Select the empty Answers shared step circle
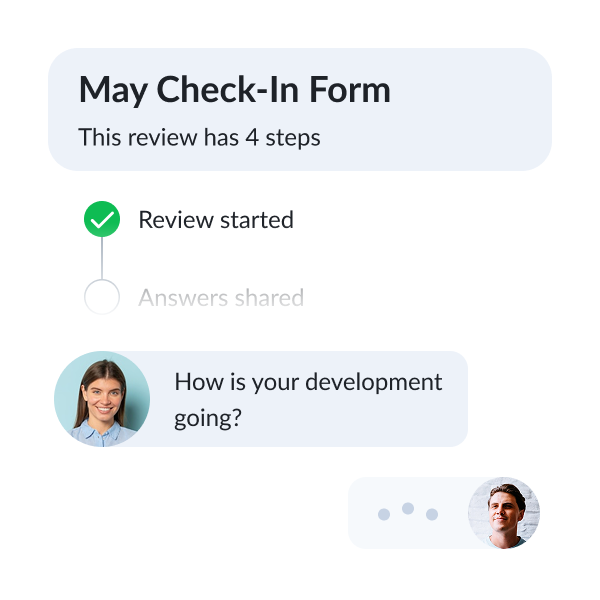600x600 pixels. [x=102, y=297]
